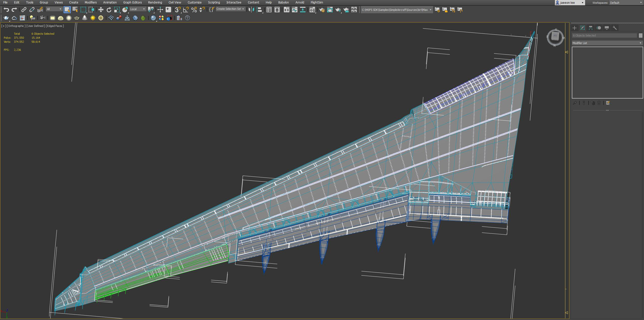Click the Mirror tool icon

pyautogui.click(x=251, y=10)
